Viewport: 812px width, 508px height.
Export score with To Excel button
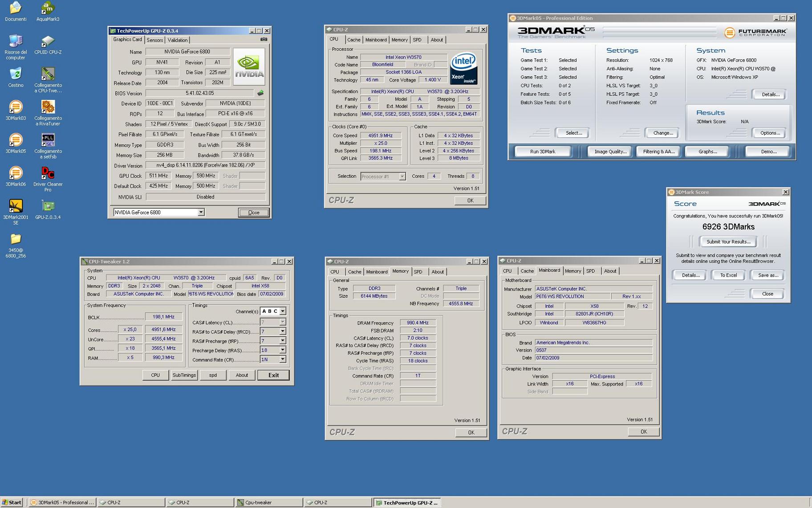(728, 275)
